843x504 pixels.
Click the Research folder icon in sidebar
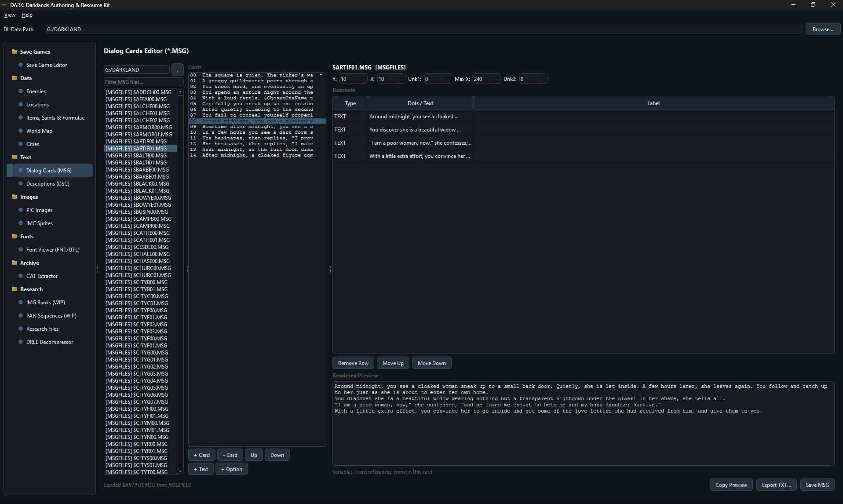pyautogui.click(x=15, y=289)
